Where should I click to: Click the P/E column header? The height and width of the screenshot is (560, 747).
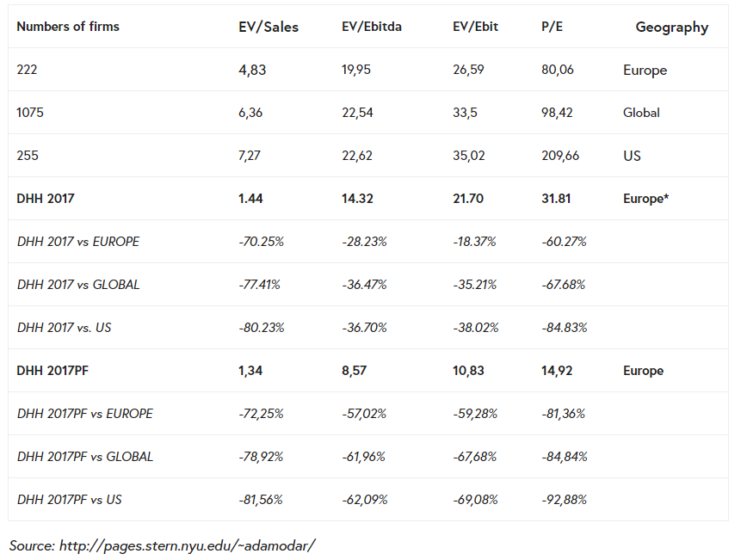(x=552, y=27)
